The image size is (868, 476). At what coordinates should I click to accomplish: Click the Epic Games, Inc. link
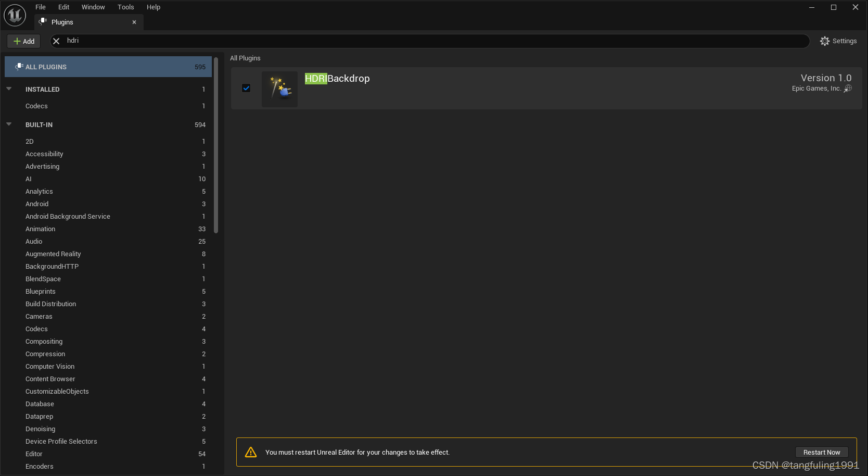(816, 89)
